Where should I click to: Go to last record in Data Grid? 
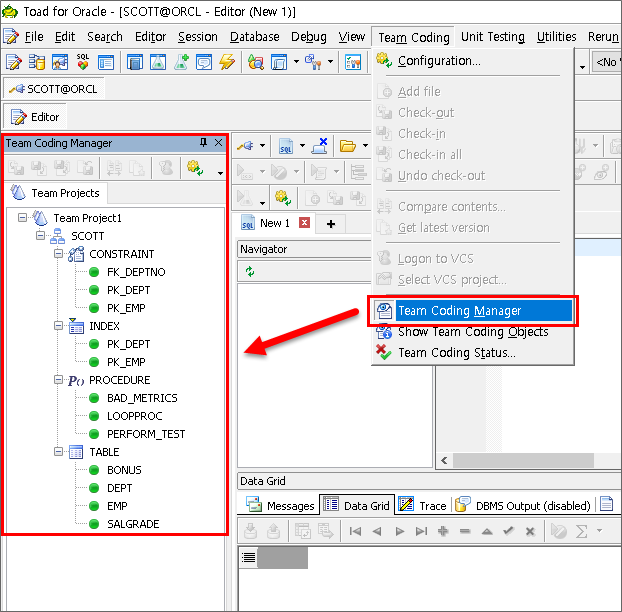pyautogui.click(x=421, y=531)
